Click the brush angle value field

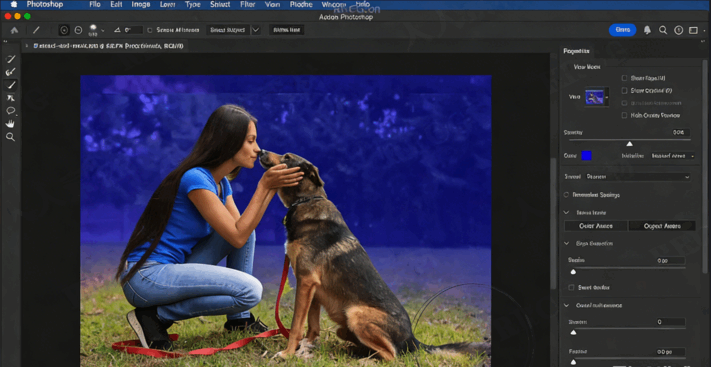tap(133, 30)
